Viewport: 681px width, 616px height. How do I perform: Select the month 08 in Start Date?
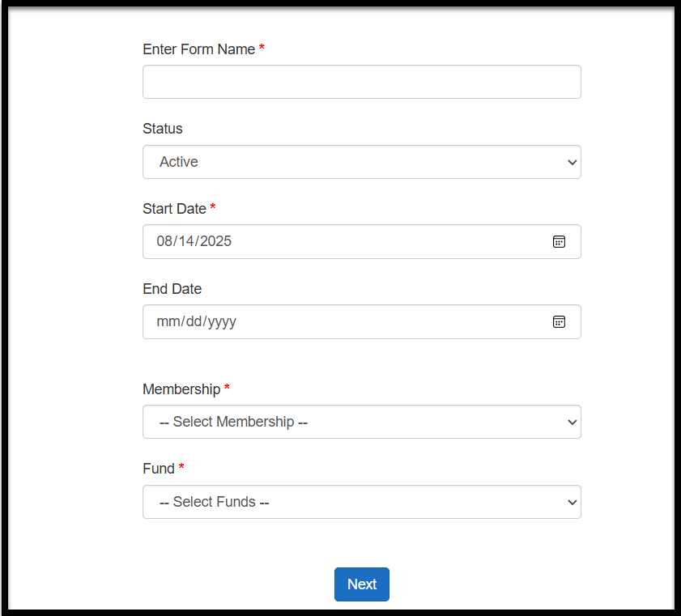(164, 241)
